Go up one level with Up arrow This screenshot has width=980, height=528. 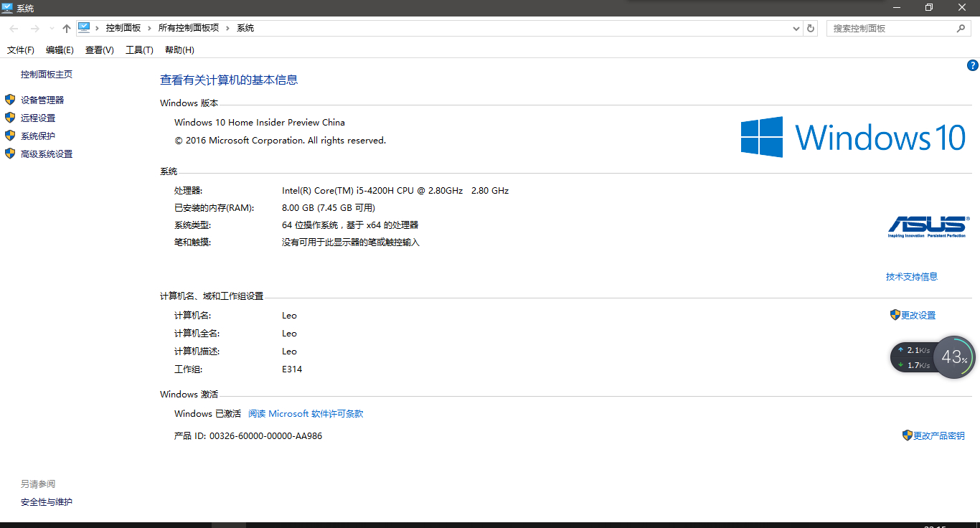click(67, 28)
